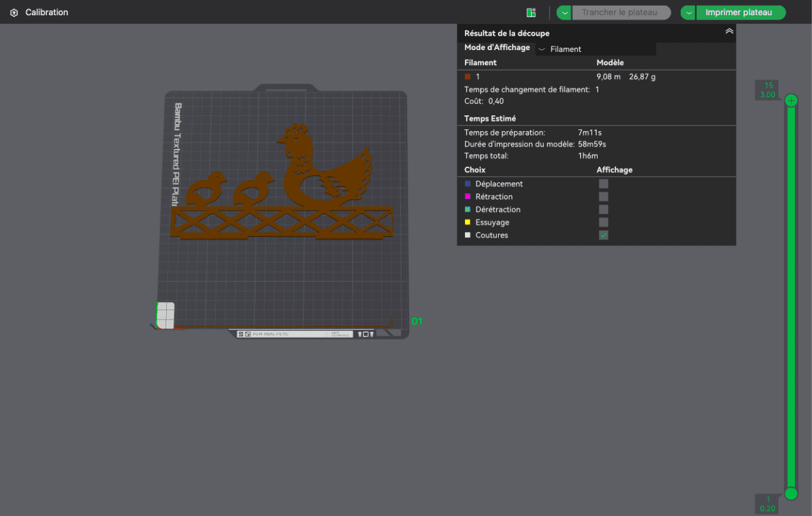Click the bottom handle of layer slider
The height and width of the screenshot is (516, 812).
791,493
